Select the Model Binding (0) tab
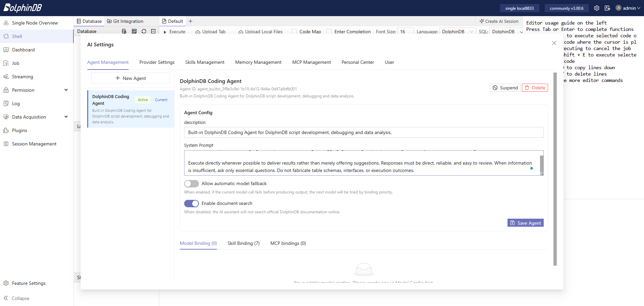 pos(198,243)
